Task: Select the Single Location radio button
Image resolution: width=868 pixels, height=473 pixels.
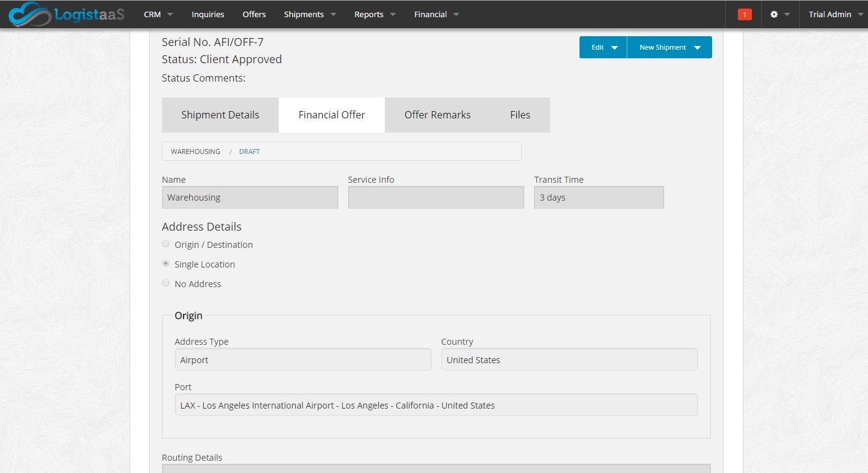Action: pyautogui.click(x=166, y=263)
